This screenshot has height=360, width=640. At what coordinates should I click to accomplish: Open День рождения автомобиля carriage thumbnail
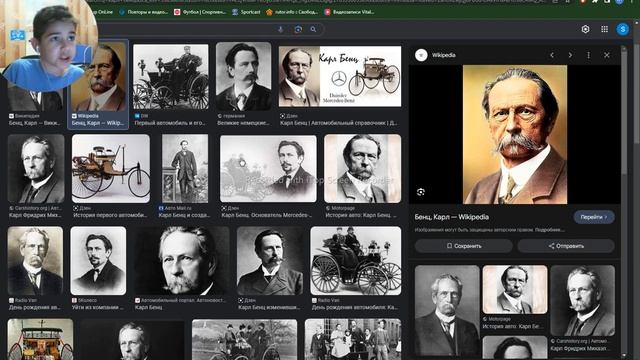356,261
